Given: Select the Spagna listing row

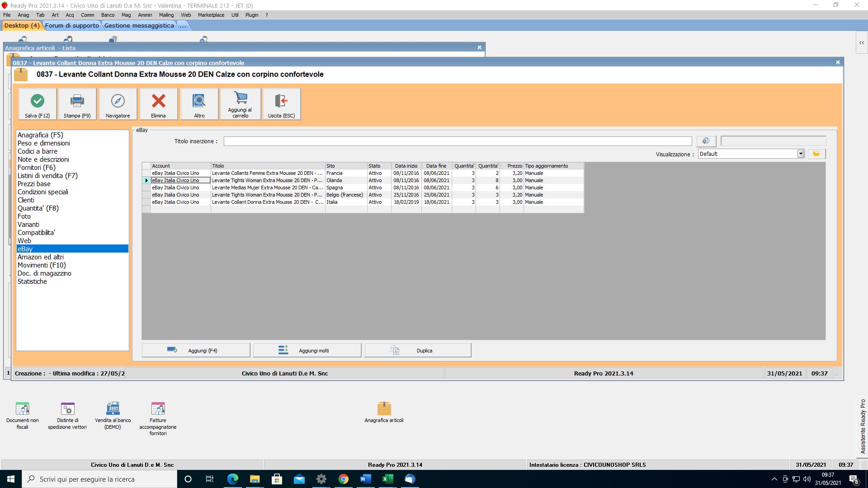Looking at the screenshot, I should (363, 188).
